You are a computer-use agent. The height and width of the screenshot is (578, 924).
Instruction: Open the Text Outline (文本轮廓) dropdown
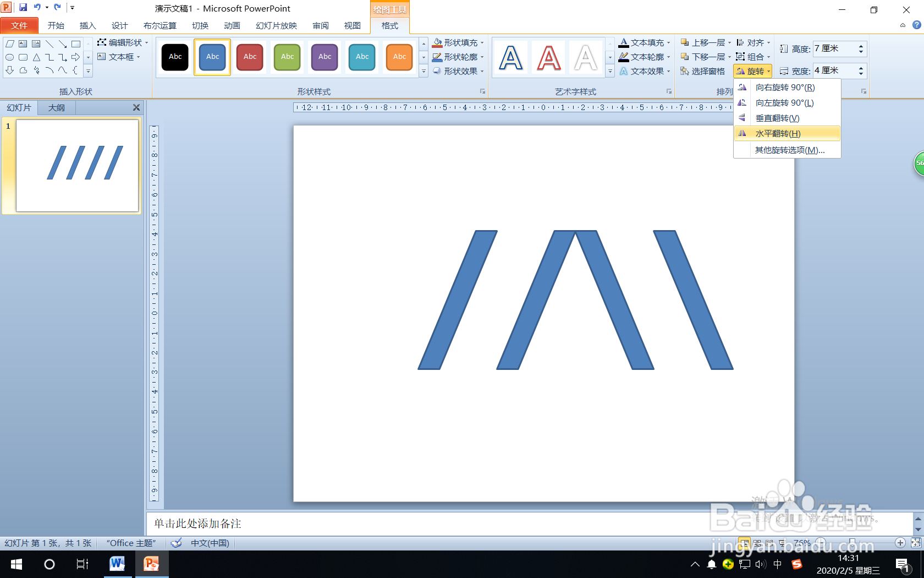[x=644, y=57]
